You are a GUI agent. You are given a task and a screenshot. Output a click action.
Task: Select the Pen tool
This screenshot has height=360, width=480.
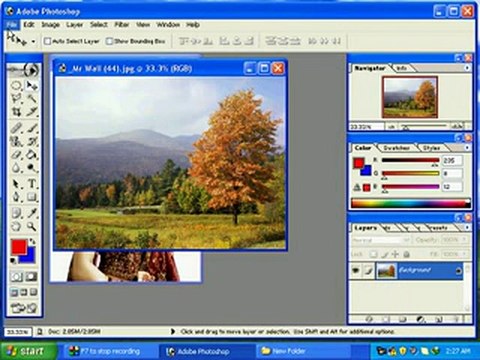click(x=16, y=197)
